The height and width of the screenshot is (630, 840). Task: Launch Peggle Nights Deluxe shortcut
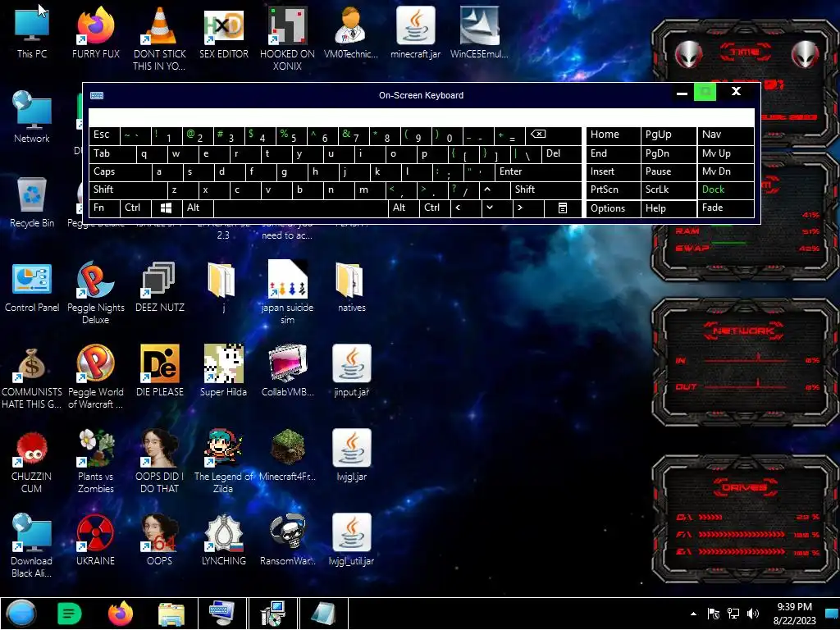coord(95,293)
